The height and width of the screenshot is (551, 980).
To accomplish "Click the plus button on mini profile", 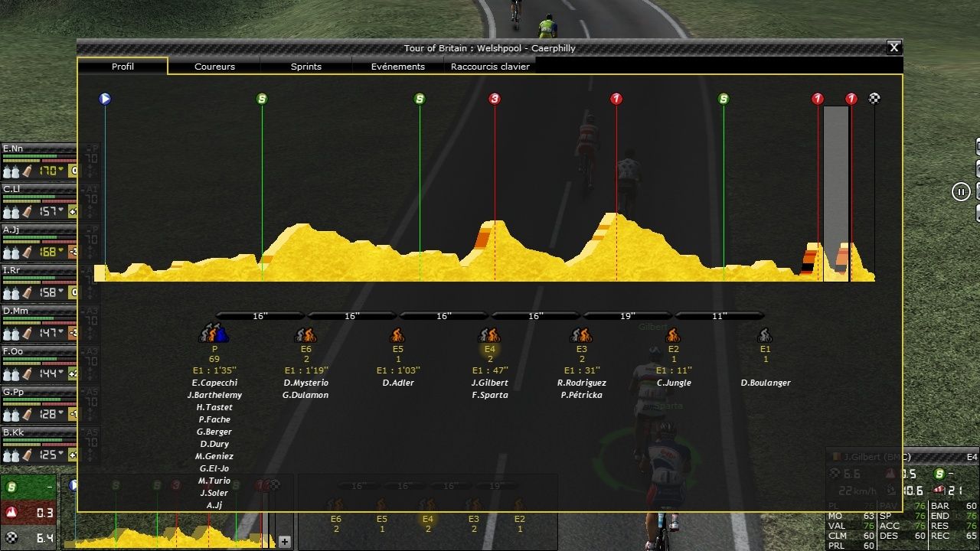I will pyautogui.click(x=285, y=542).
